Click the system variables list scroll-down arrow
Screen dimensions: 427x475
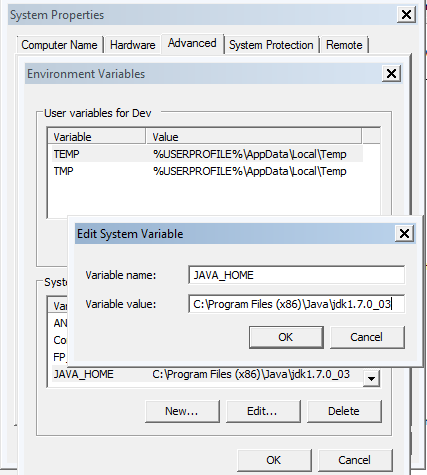(x=371, y=378)
